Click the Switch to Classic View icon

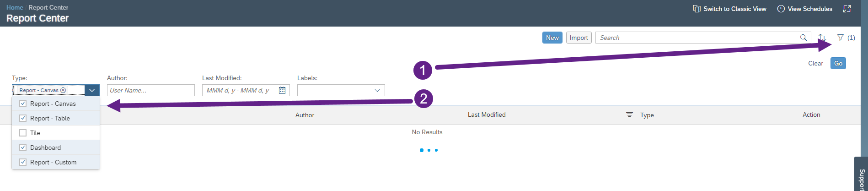pyautogui.click(x=697, y=9)
